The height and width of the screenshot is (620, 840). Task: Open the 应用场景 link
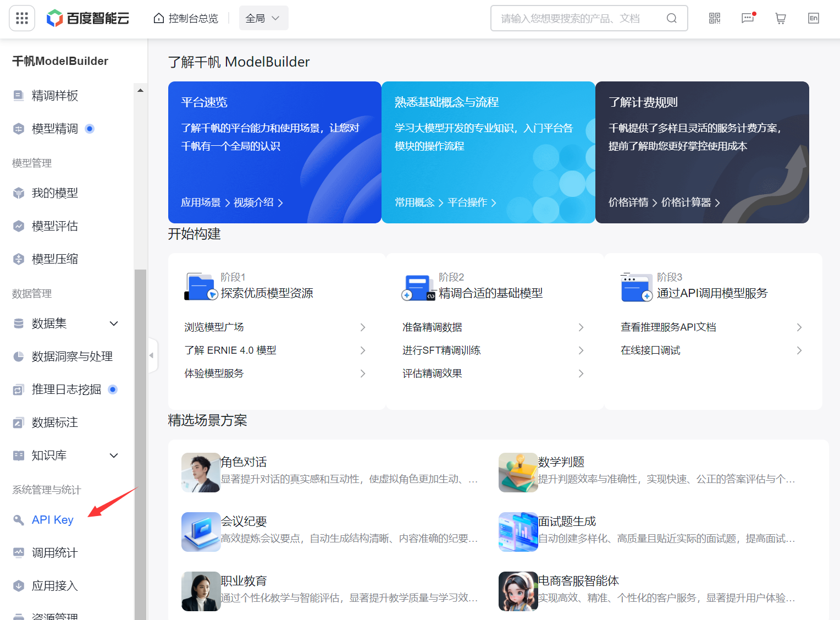pyautogui.click(x=201, y=202)
